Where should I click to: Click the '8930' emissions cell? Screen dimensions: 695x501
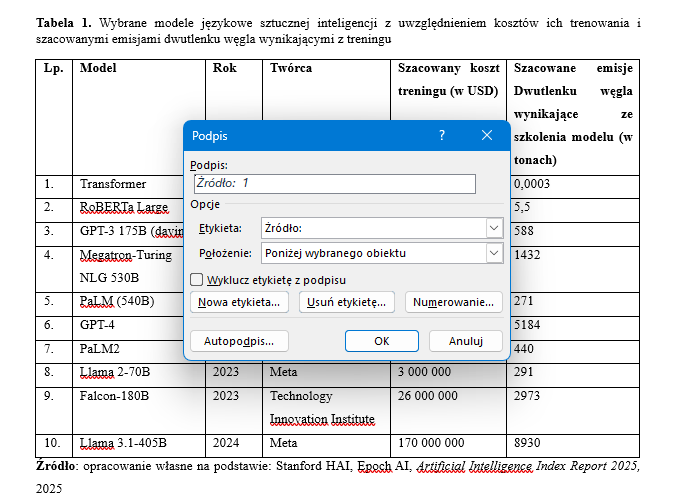(527, 443)
